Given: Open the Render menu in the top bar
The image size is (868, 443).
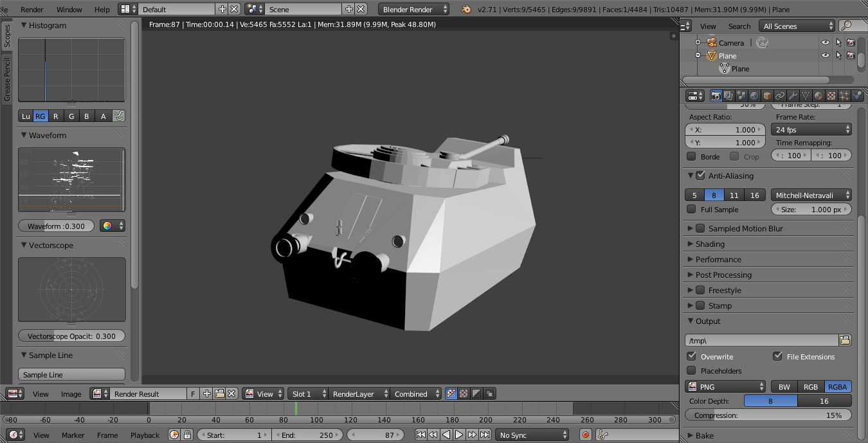Looking at the screenshot, I should pyautogui.click(x=32, y=10).
